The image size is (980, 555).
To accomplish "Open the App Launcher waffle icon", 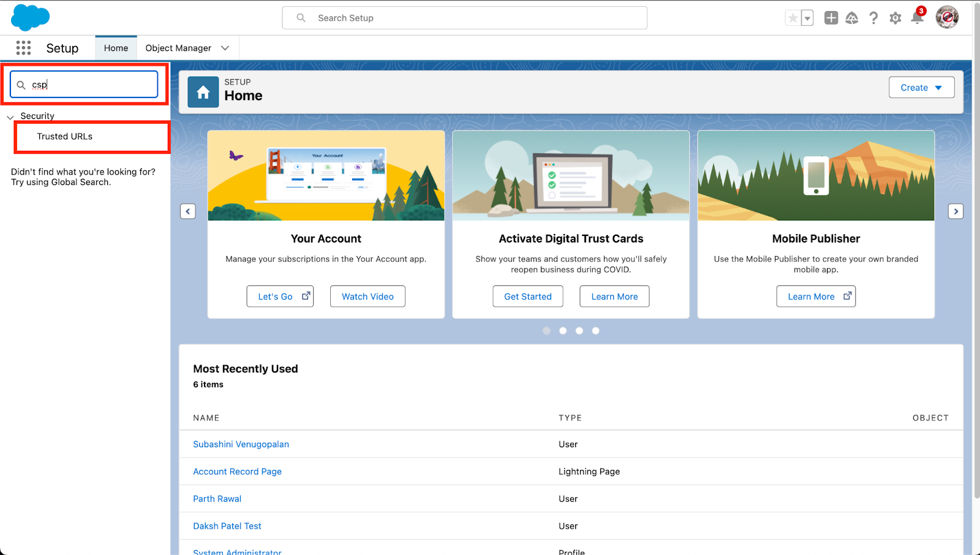I will (x=23, y=47).
